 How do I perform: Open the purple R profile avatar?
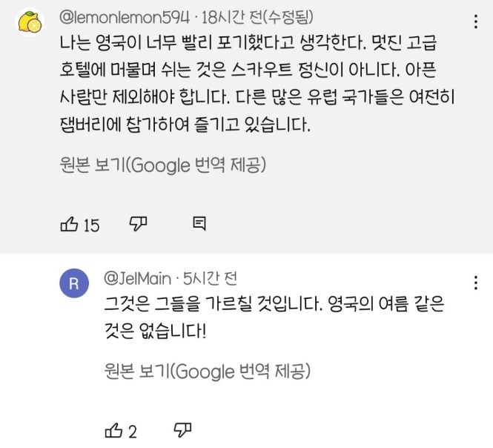coord(73,284)
